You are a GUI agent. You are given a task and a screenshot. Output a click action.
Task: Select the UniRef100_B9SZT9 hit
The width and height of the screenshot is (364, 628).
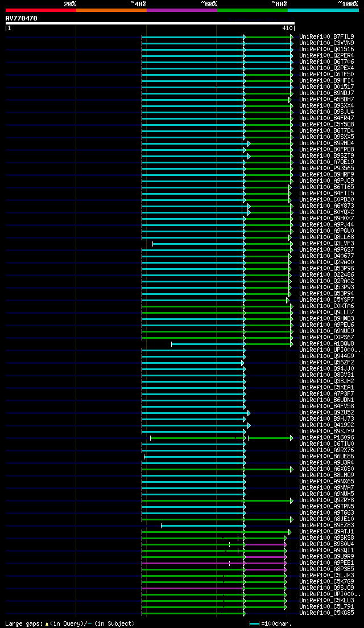[326, 156]
